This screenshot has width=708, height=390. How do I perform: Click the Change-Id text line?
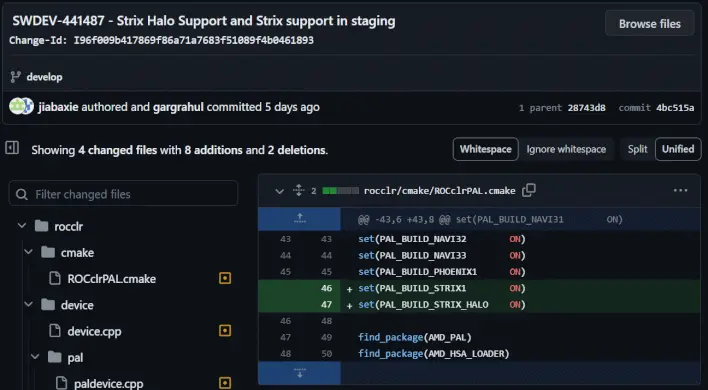pos(161,40)
